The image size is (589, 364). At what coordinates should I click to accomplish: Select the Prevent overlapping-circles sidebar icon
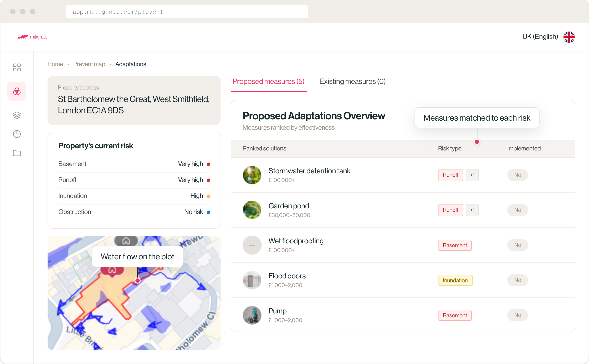[17, 91]
